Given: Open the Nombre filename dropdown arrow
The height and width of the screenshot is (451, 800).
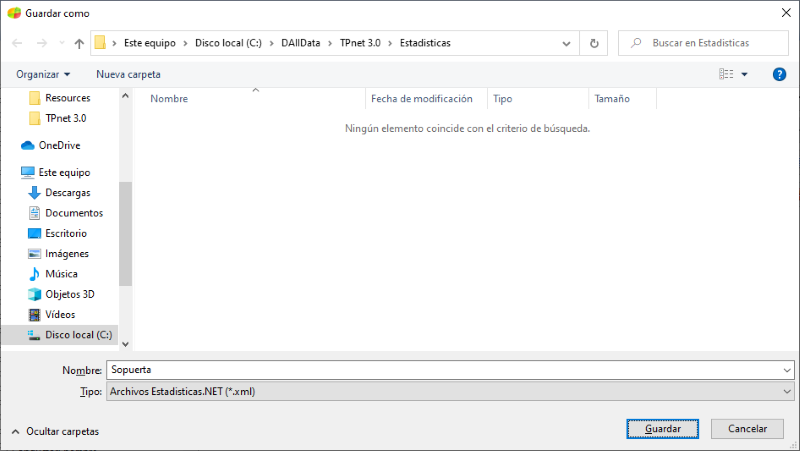Looking at the screenshot, I should click(787, 370).
